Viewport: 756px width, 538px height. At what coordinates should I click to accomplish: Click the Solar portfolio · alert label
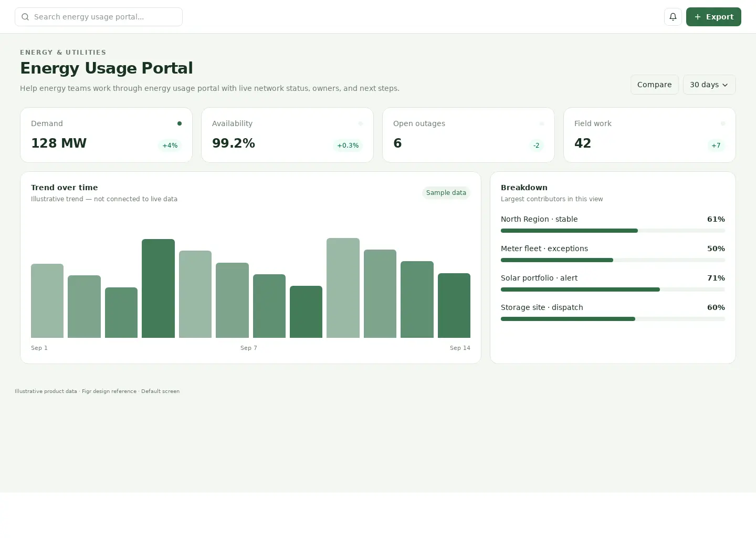(539, 278)
